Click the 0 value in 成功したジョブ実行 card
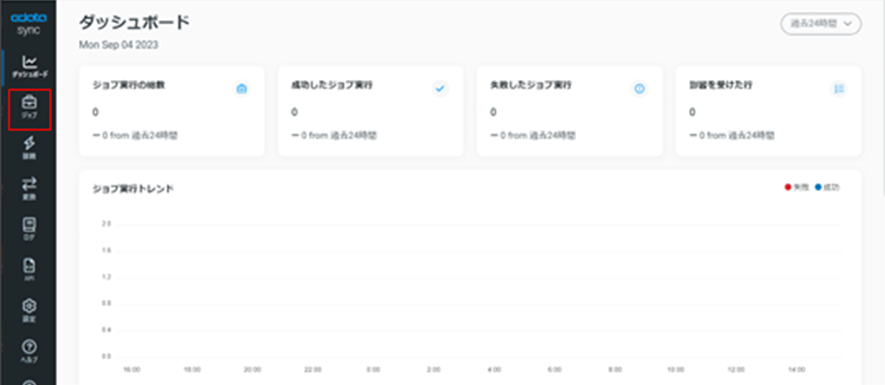This screenshot has height=385, width=885. (295, 112)
